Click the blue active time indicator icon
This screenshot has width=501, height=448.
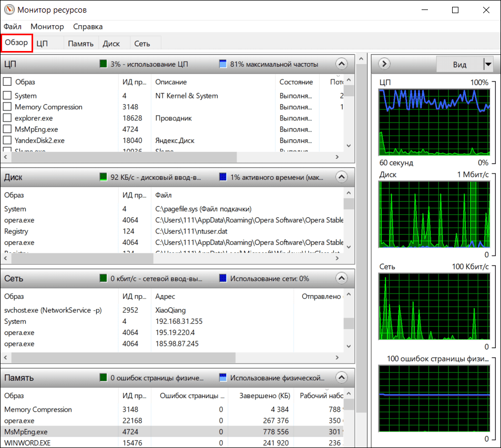point(223,177)
